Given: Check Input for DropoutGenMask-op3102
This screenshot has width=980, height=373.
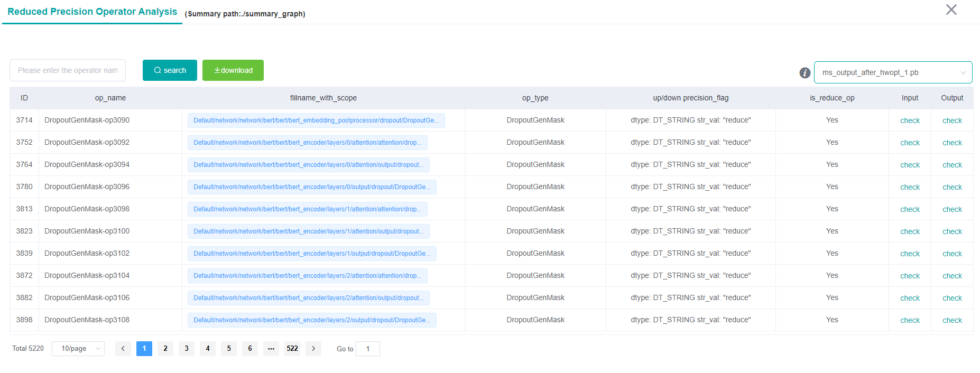Looking at the screenshot, I should [910, 254].
